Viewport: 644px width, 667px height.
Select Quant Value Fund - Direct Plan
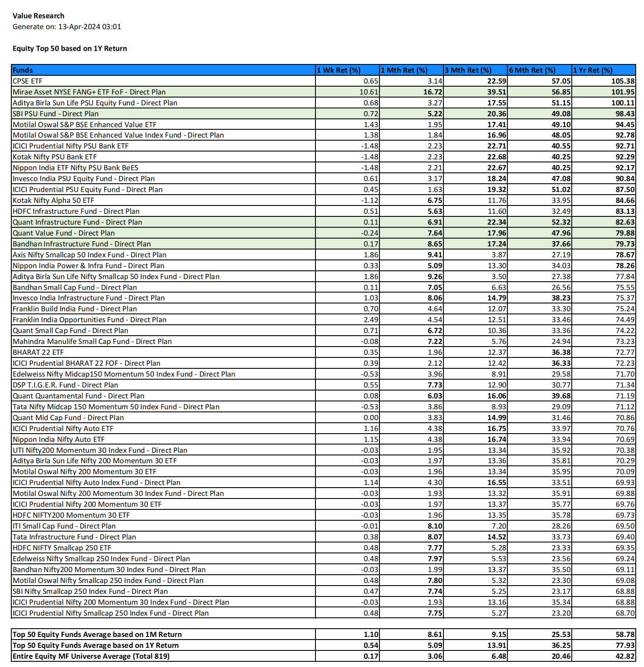(x=64, y=233)
